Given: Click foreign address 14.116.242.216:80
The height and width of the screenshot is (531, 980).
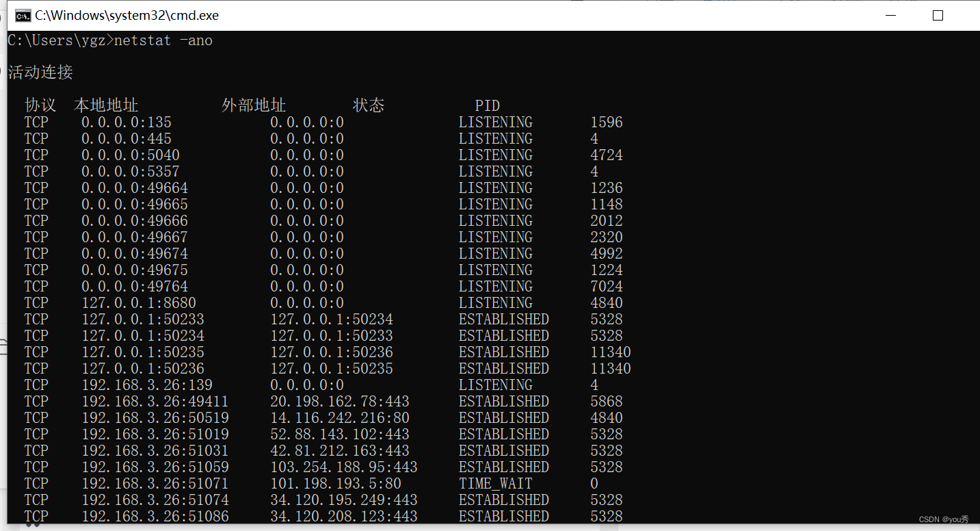Looking at the screenshot, I should (x=340, y=418).
